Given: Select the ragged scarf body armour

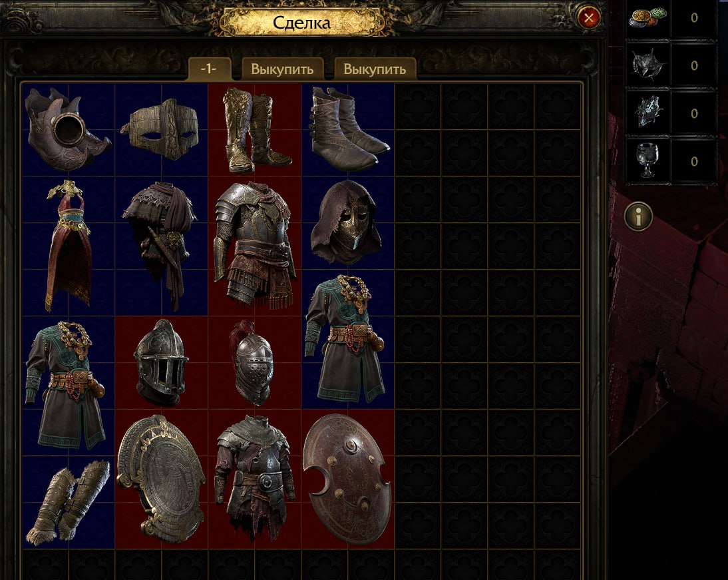Looking at the screenshot, I should [x=161, y=246].
